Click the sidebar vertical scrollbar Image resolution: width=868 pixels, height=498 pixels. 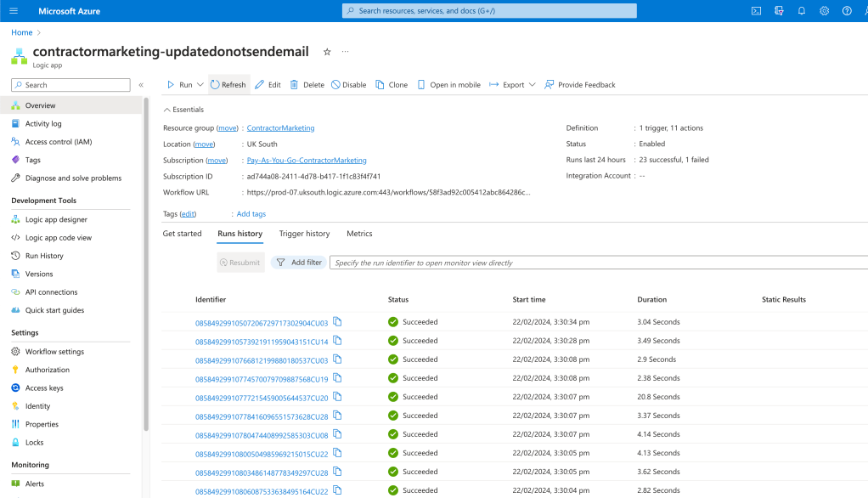click(146, 264)
